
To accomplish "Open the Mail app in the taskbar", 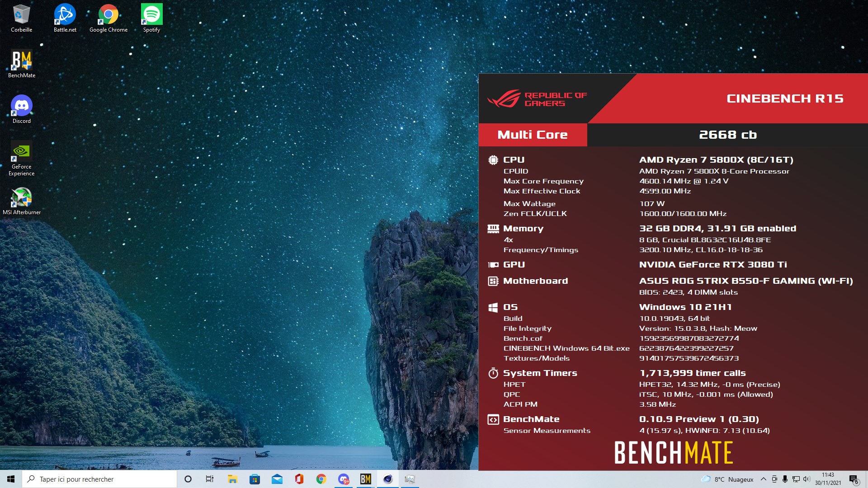I will 277,479.
